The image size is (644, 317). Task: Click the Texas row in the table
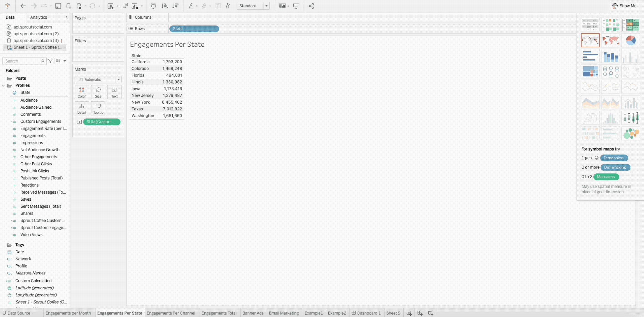coord(156,109)
